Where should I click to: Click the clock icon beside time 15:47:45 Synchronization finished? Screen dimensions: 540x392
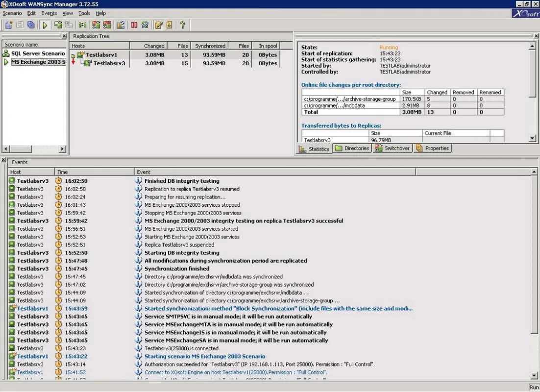click(58, 269)
